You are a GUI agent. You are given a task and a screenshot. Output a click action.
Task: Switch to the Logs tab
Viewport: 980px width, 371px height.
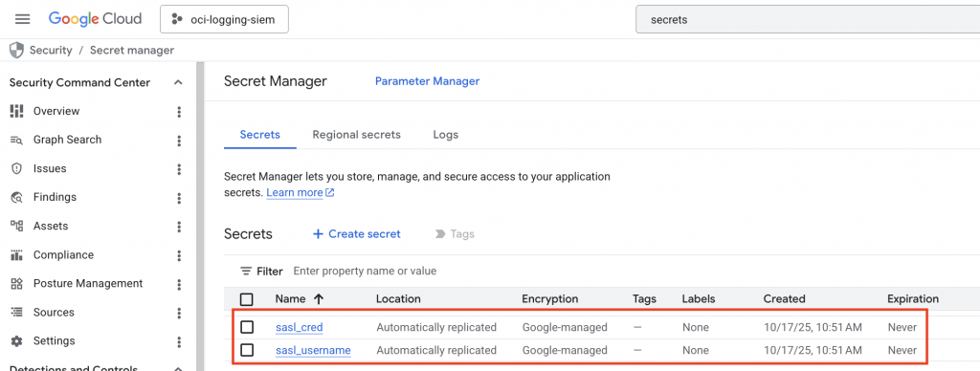[446, 134]
